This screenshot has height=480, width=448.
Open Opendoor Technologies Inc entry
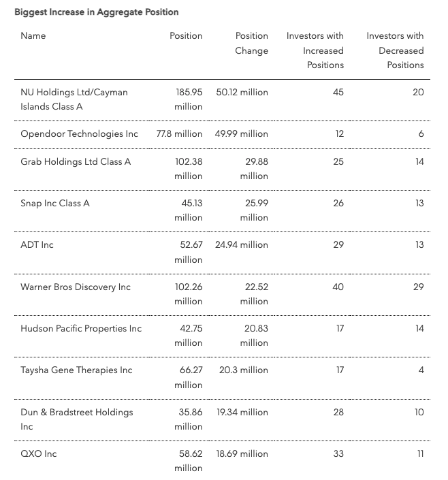(79, 133)
